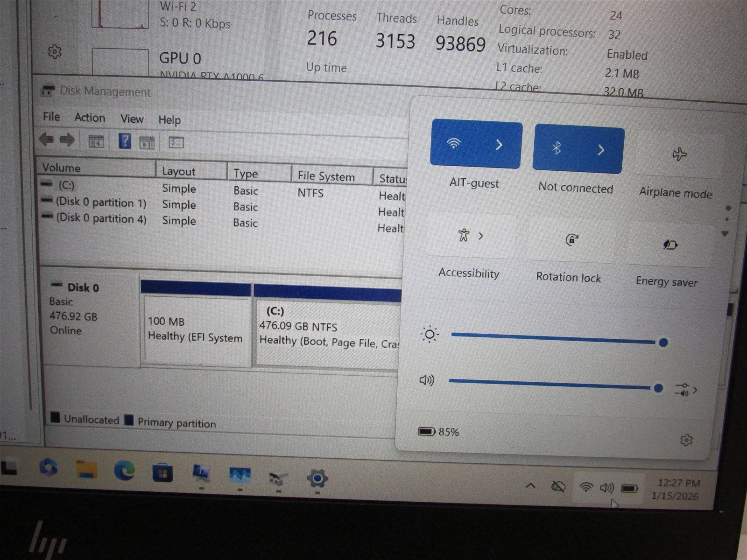Click the Settings list icon in Disk Management toolbar
Screen dimensions: 747x560
(176, 142)
